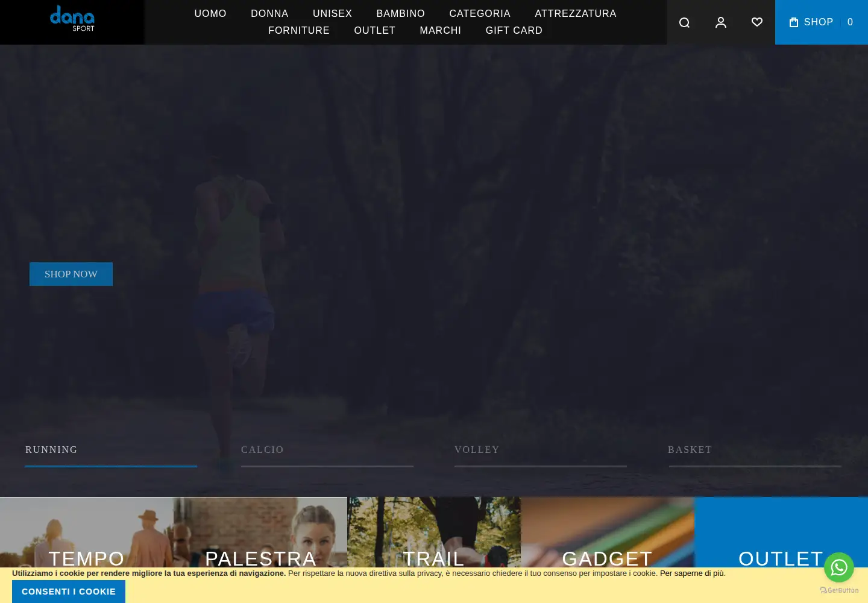Open the DONNA menu
This screenshot has width=868, height=603.
tap(269, 13)
